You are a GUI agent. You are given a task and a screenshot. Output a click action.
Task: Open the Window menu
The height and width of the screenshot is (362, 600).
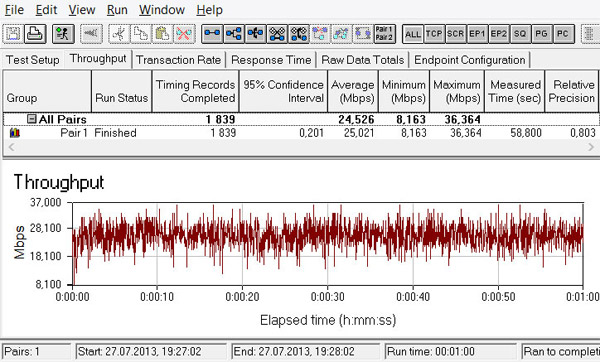point(162,10)
